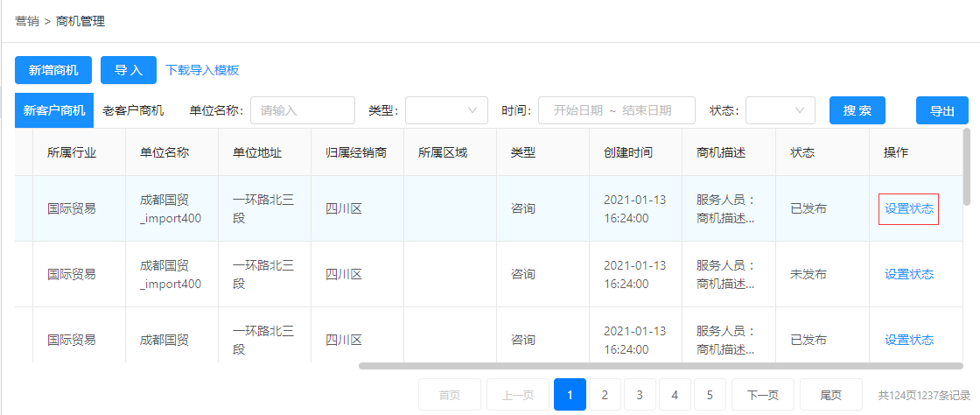Image resolution: width=980 pixels, height=415 pixels.
Task: Focus the 单位名称 input field
Action: [x=303, y=110]
